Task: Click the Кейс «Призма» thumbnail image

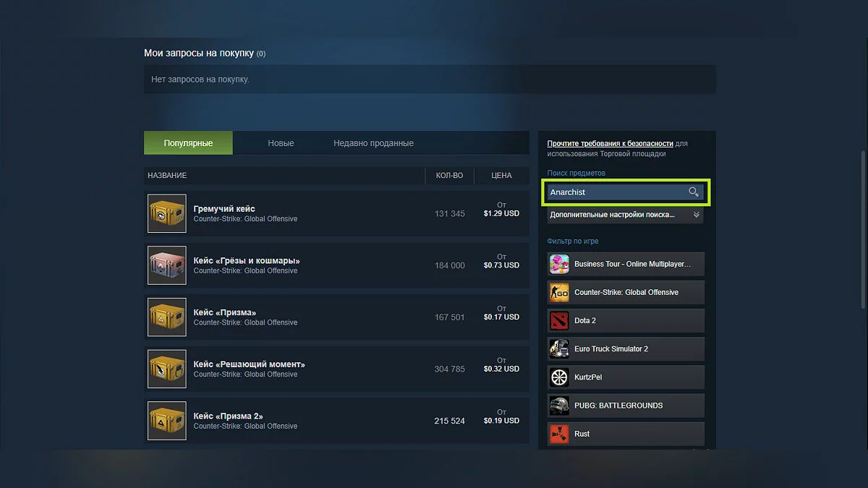Action: click(x=167, y=317)
